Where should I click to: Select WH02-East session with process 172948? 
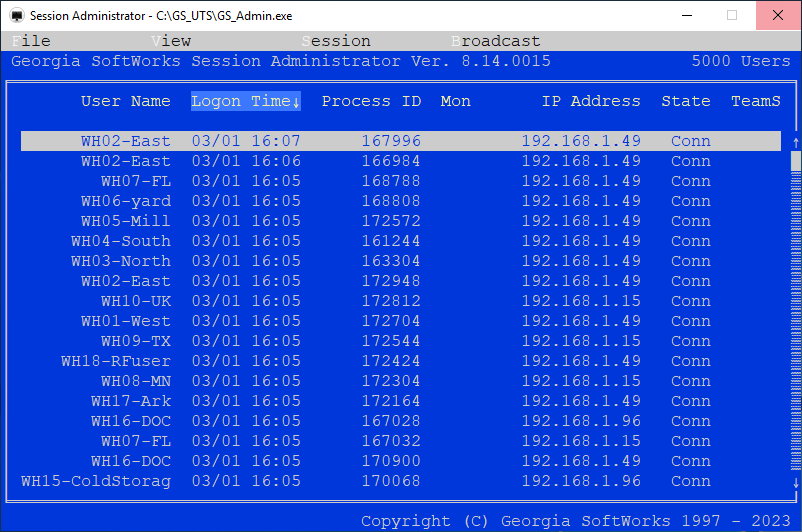401,281
